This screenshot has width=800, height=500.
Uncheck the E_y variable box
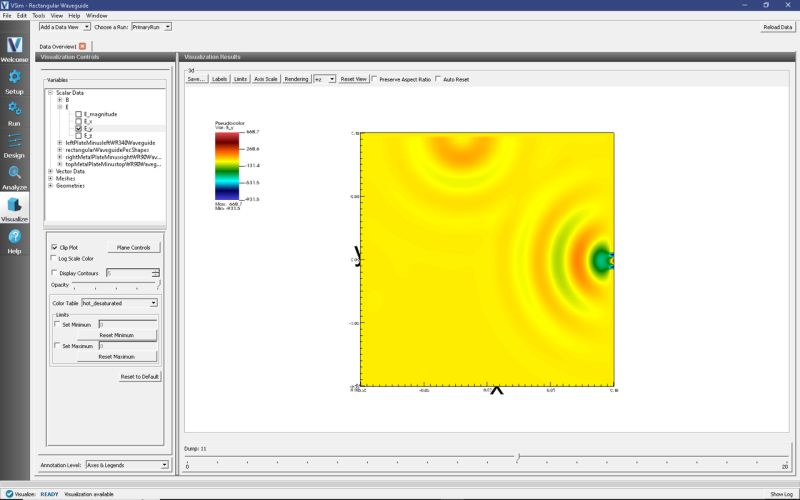79,129
